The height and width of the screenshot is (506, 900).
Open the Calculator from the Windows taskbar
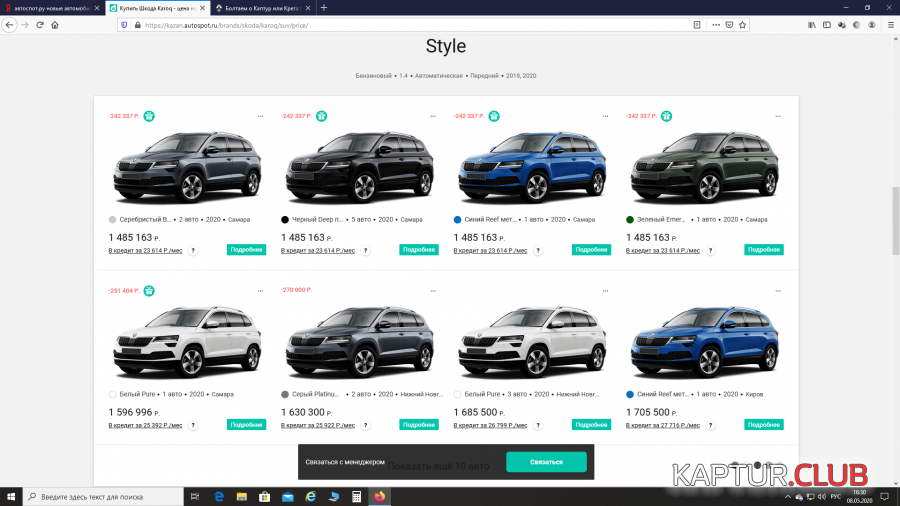356,496
